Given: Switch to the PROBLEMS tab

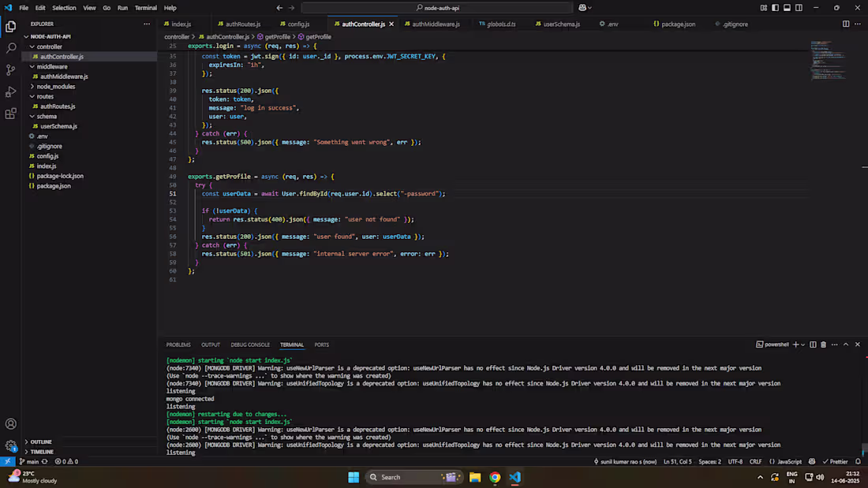Looking at the screenshot, I should (x=178, y=345).
